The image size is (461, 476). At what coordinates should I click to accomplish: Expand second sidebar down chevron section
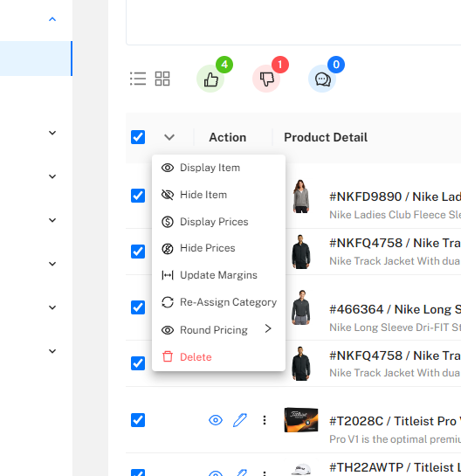[52, 176]
